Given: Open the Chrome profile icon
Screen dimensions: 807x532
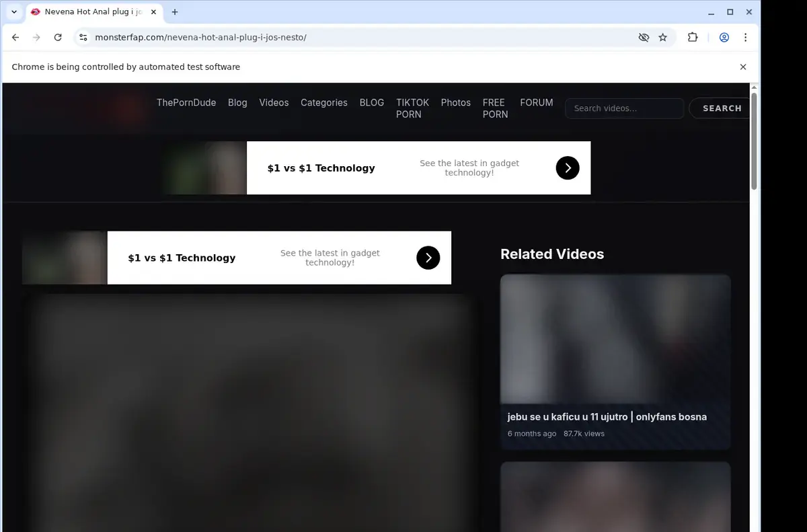Looking at the screenshot, I should (724, 38).
